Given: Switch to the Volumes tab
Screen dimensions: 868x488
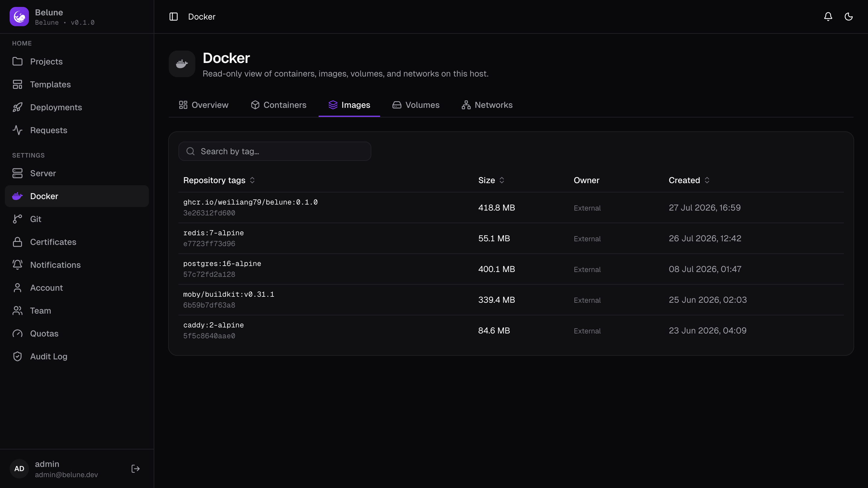Looking at the screenshot, I should click(416, 105).
